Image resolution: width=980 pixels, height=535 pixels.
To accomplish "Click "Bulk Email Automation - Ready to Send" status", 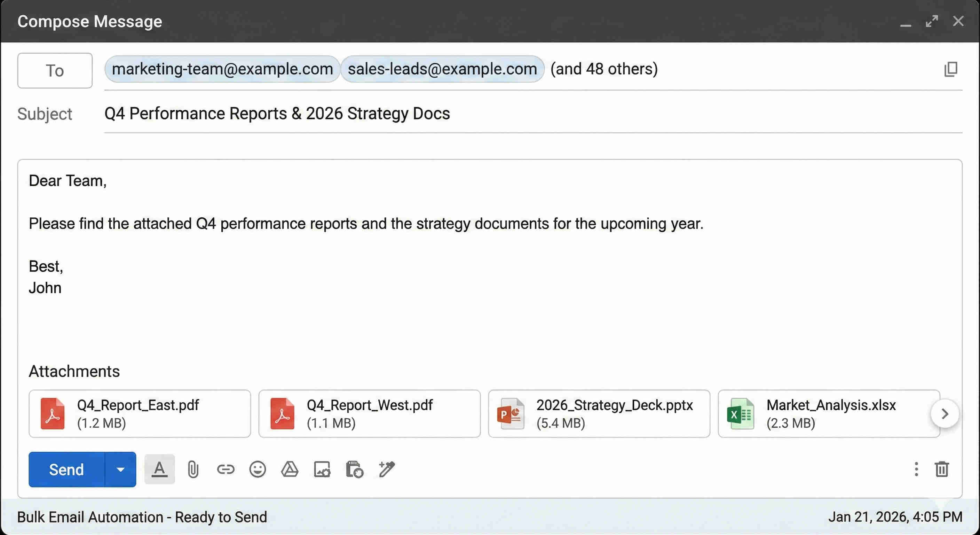I will (x=142, y=517).
